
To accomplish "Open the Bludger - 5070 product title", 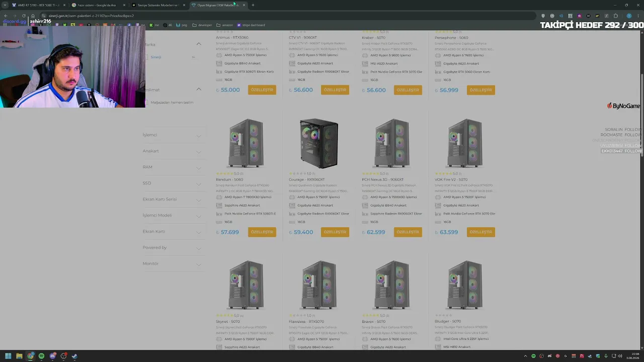I will pos(448,322).
